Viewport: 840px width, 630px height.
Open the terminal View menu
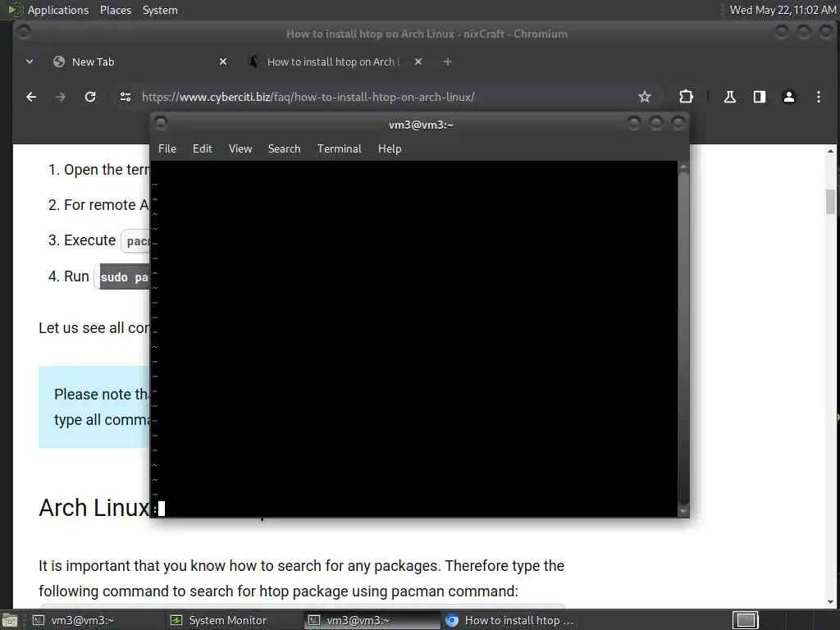tap(240, 148)
